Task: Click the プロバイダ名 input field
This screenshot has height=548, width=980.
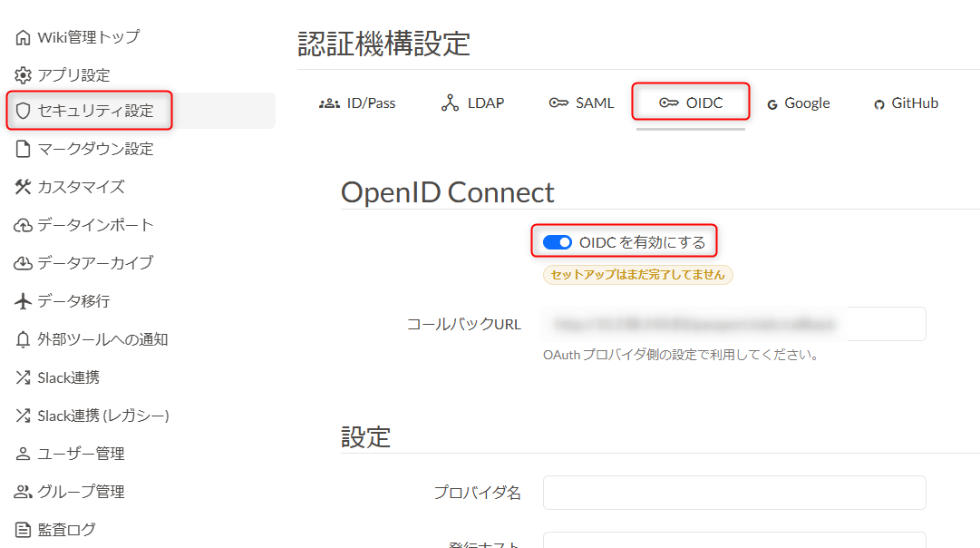Action: pos(734,493)
